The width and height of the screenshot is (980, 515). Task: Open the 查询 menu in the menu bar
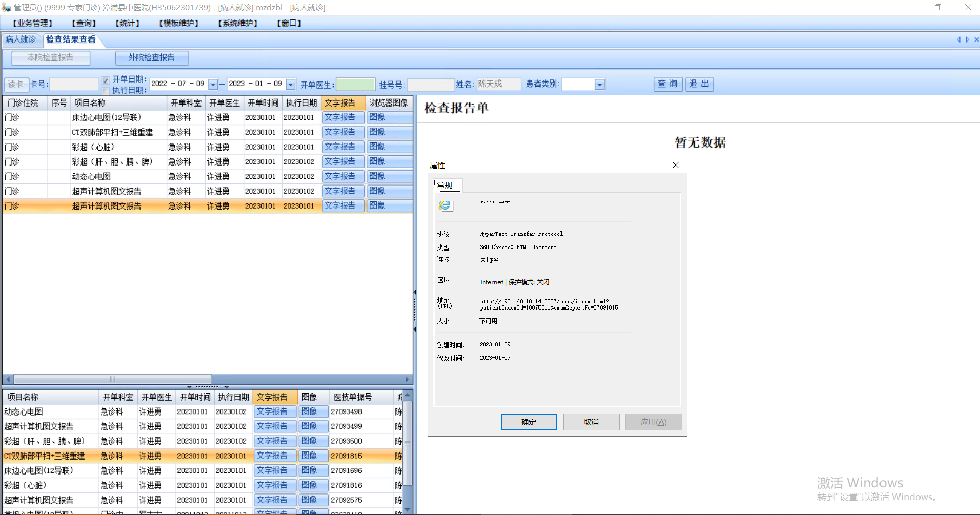click(84, 23)
